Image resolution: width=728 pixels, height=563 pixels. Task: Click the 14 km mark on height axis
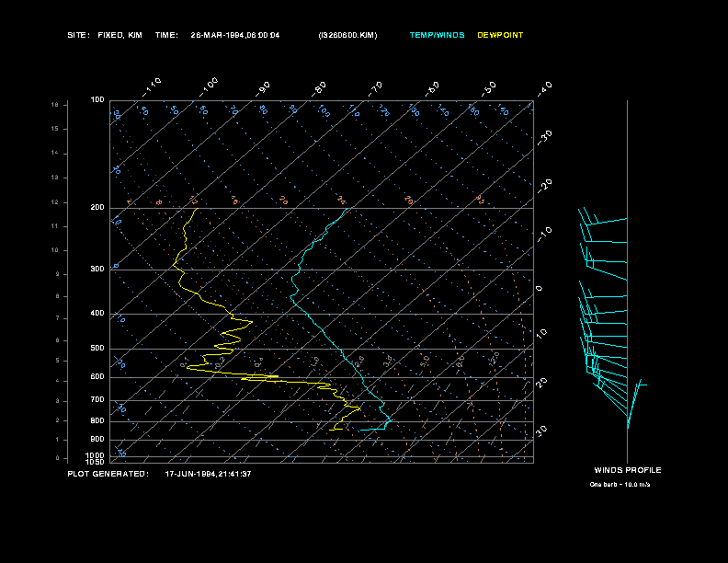pos(55,153)
